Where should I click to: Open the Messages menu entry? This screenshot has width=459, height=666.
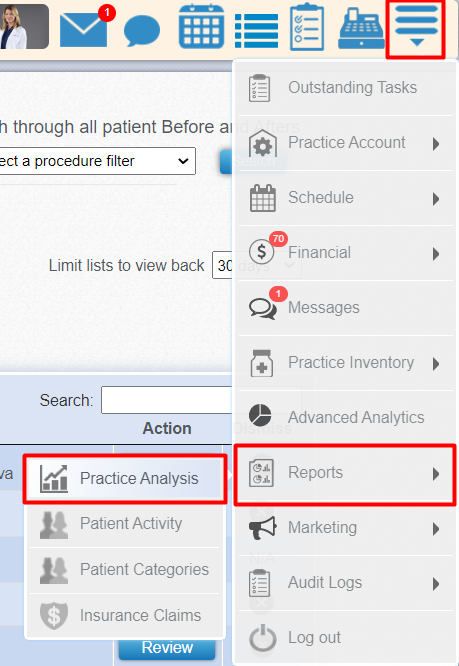coord(346,308)
